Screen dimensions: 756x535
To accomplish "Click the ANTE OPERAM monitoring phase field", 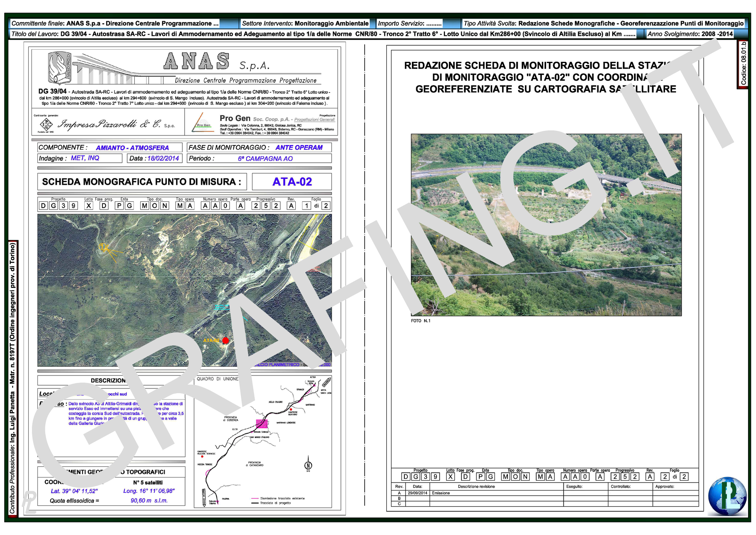I will coord(298,147).
